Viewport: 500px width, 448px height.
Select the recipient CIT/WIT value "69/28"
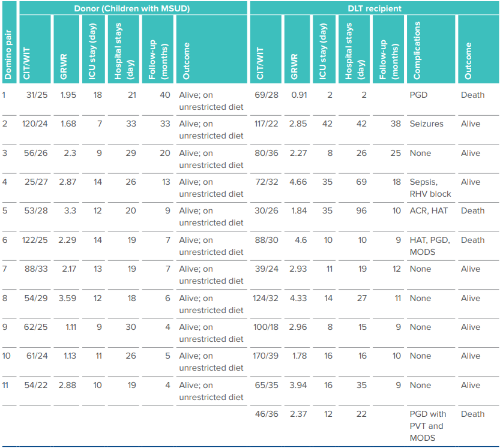pos(267,95)
